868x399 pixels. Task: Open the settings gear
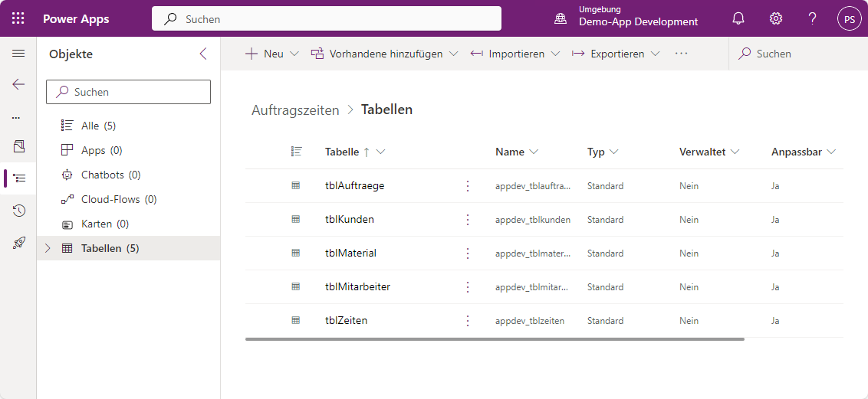click(x=776, y=18)
